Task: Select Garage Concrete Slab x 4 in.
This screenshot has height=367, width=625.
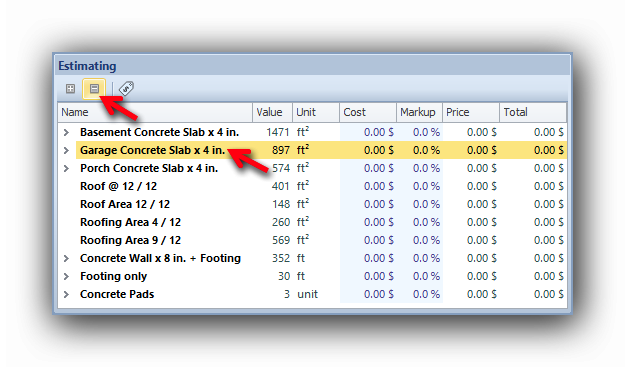Action: click(x=153, y=150)
